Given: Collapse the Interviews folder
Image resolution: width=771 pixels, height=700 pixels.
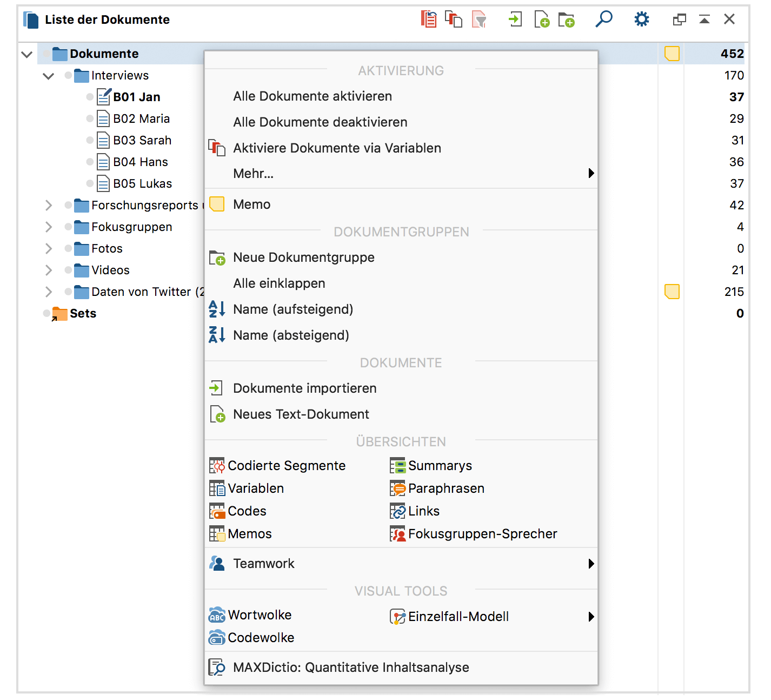Looking at the screenshot, I should click(49, 76).
